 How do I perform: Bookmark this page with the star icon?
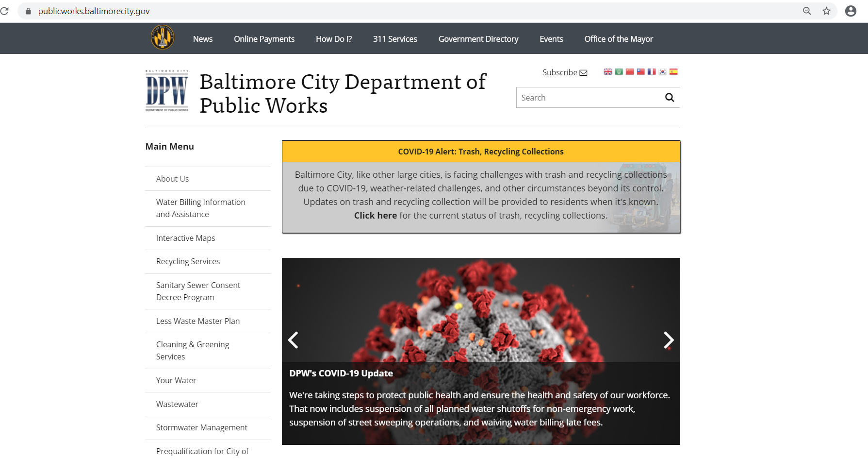click(826, 11)
